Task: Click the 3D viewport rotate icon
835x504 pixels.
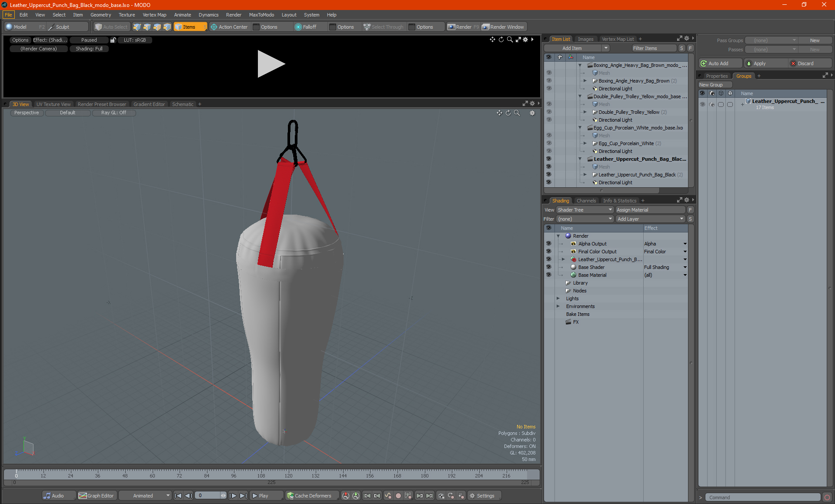Action: pyautogui.click(x=508, y=113)
